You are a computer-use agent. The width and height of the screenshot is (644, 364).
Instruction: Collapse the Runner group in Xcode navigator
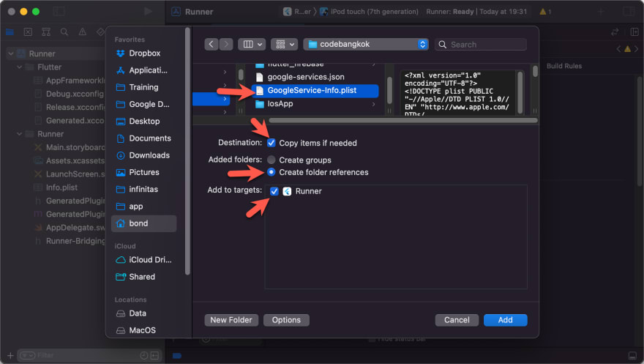click(19, 134)
